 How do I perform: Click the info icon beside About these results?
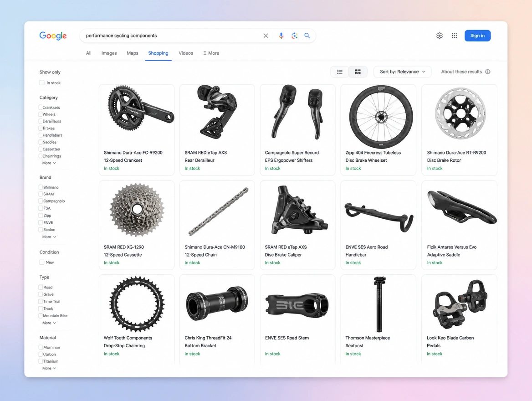coord(487,72)
